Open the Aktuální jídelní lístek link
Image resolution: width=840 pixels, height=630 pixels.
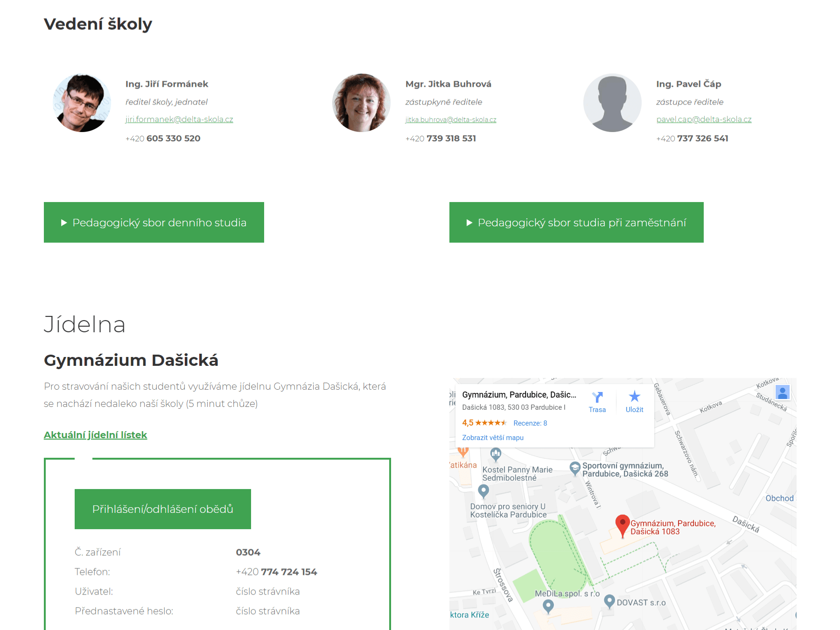click(x=95, y=435)
